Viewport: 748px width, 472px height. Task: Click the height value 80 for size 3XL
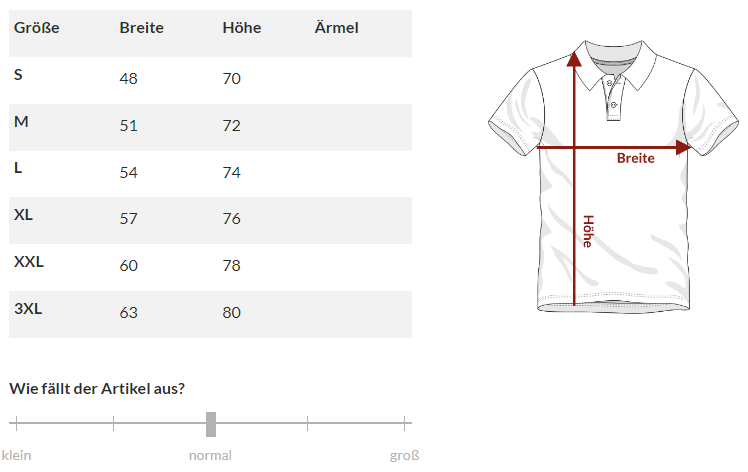(x=232, y=313)
